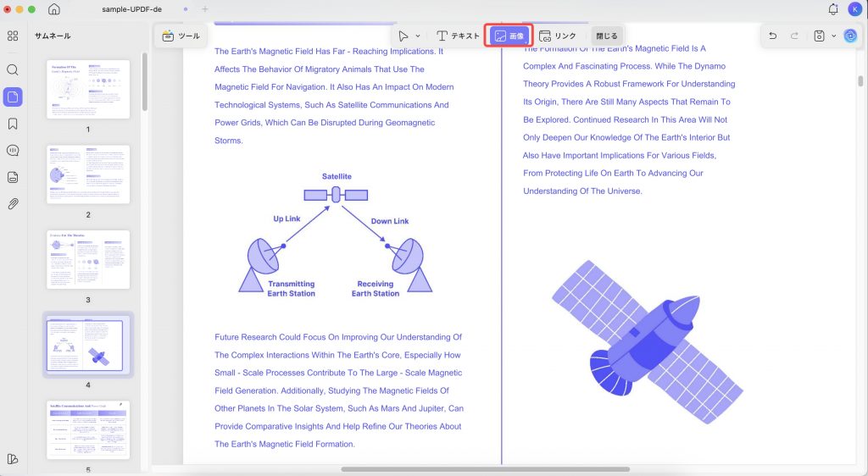Click 'Transmitting Earth Station' label

pyautogui.click(x=292, y=289)
